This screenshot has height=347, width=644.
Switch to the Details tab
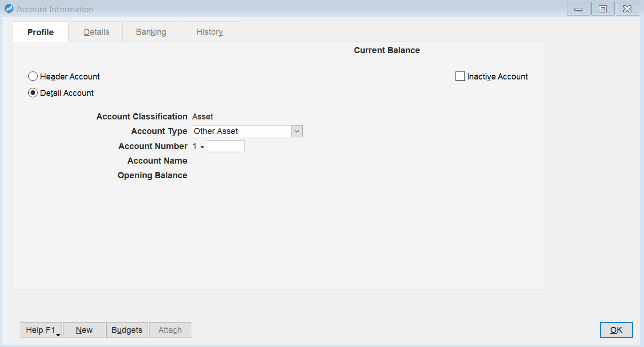point(96,32)
